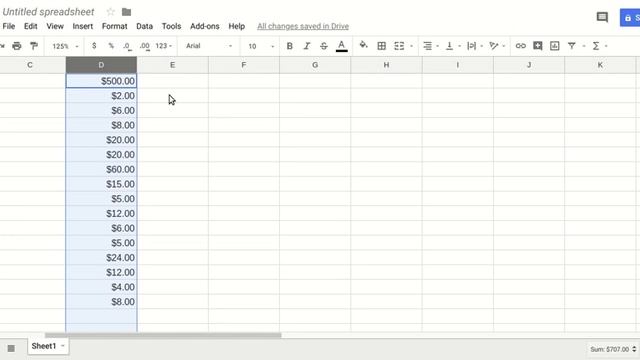Select column E header
This screenshot has height=360, width=640.
pos(173,65)
